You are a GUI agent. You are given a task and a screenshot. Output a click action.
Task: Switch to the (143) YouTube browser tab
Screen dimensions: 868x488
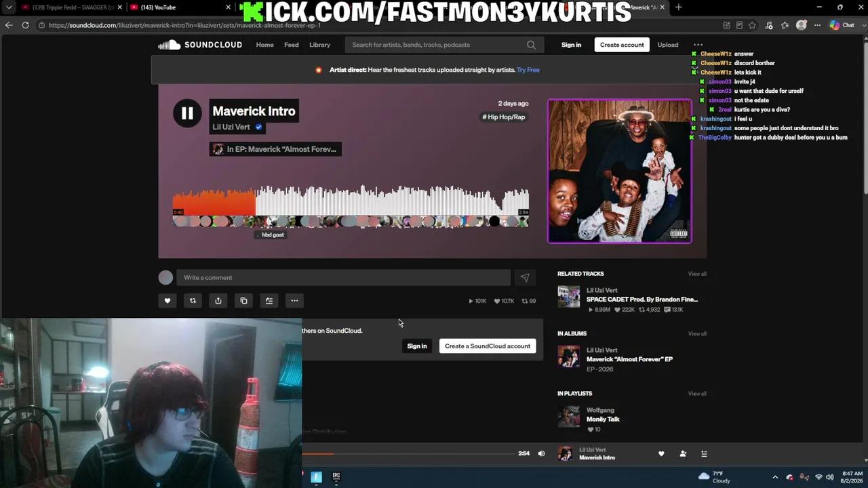(176, 7)
